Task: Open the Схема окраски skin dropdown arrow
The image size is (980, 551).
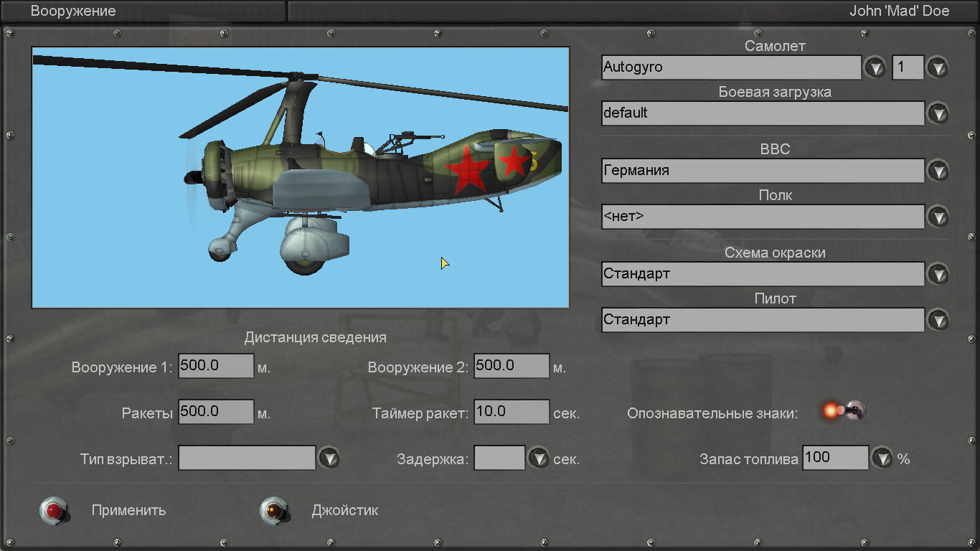Action: coord(937,274)
